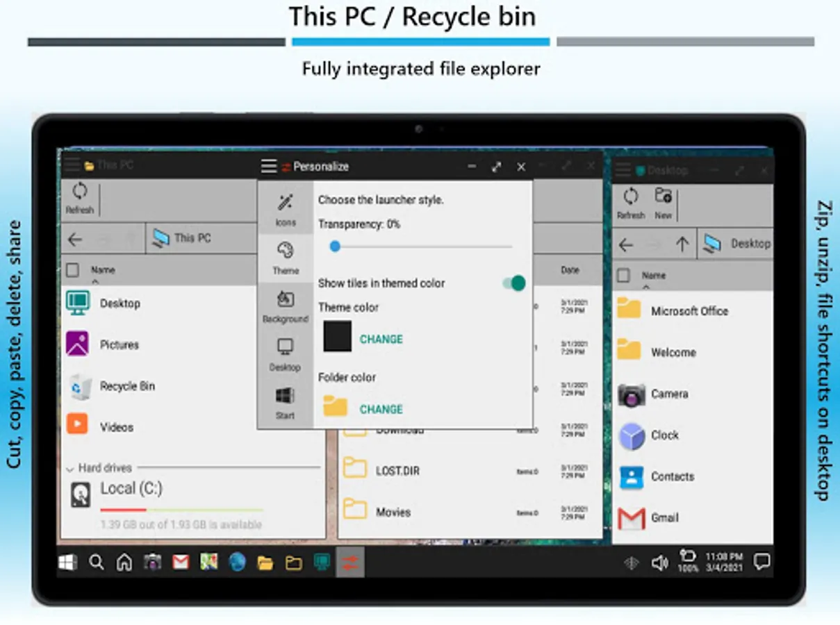Image resolution: width=840 pixels, height=625 pixels.
Task: Select Start tab in Personalize sidebar
Action: [x=286, y=403]
